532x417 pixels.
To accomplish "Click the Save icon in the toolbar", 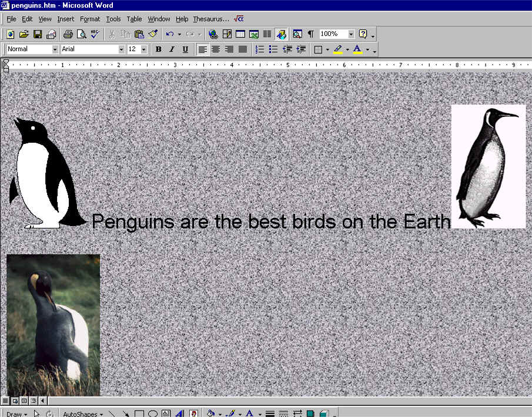I will (x=38, y=34).
